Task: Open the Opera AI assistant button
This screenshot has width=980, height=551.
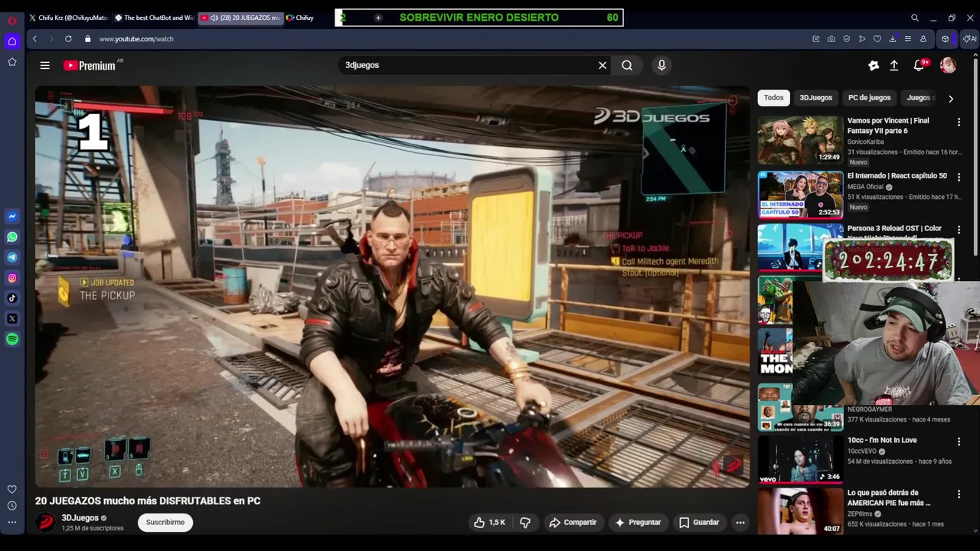Action: pyautogui.click(x=970, y=38)
